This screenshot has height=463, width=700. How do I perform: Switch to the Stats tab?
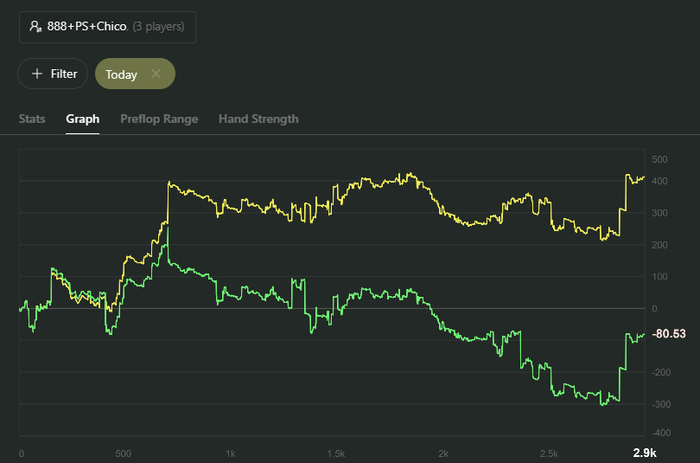pyautogui.click(x=32, y=119)
